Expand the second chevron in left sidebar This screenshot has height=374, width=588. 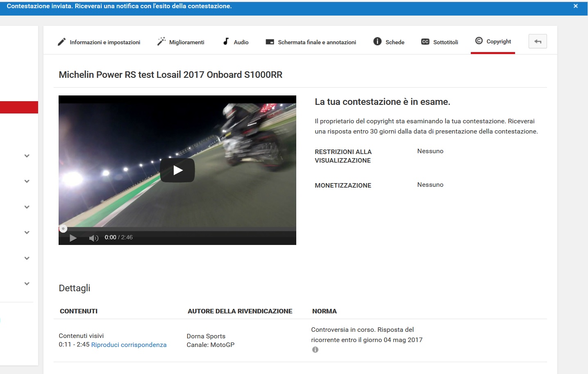(27, 181)
